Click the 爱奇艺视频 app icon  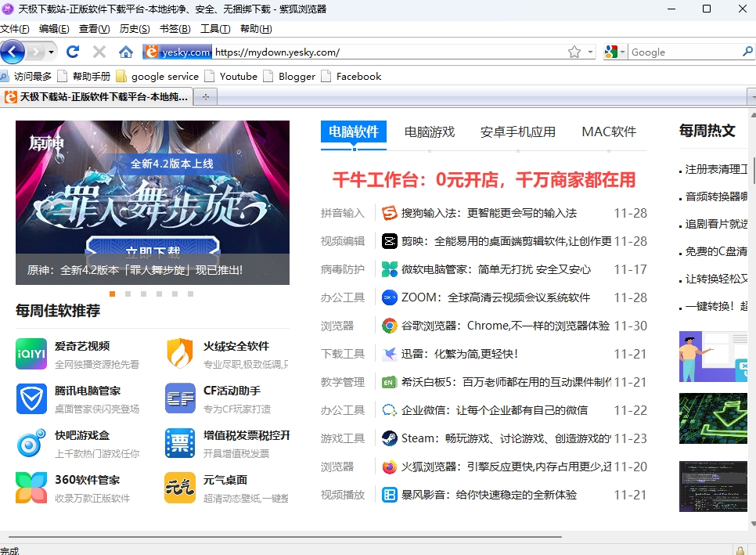click(x=31, y=354)
